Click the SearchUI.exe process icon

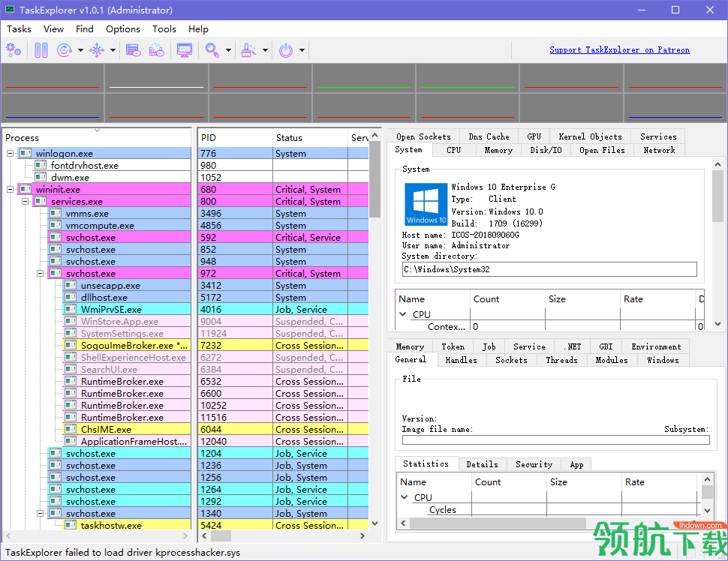[71, 369]
